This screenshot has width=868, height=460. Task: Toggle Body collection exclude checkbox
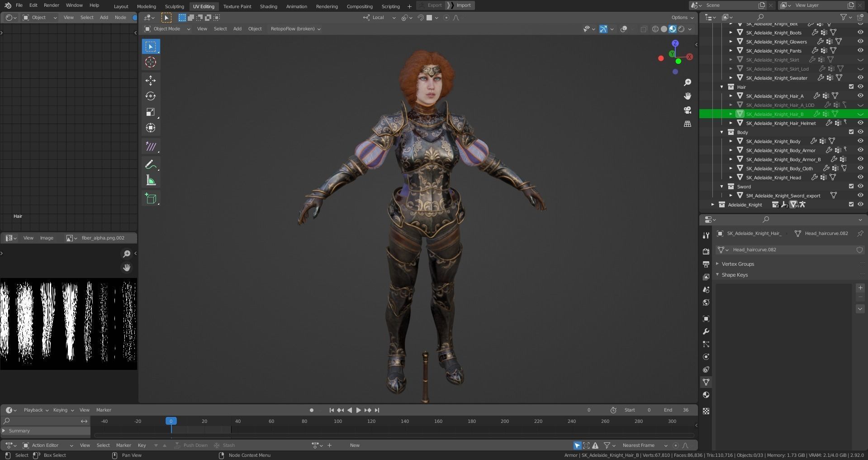851,132
